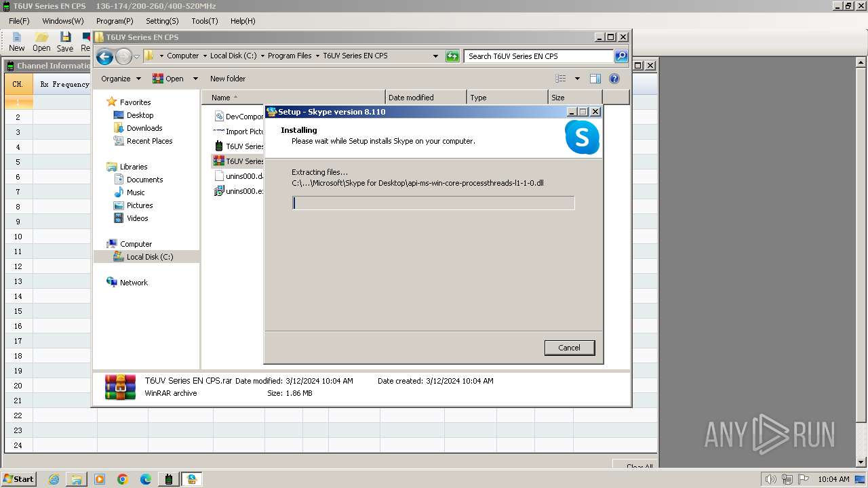Viewport: 868px width, 488px height.
Task: Select the DevCompon file icon
Action: pos(219,117)
